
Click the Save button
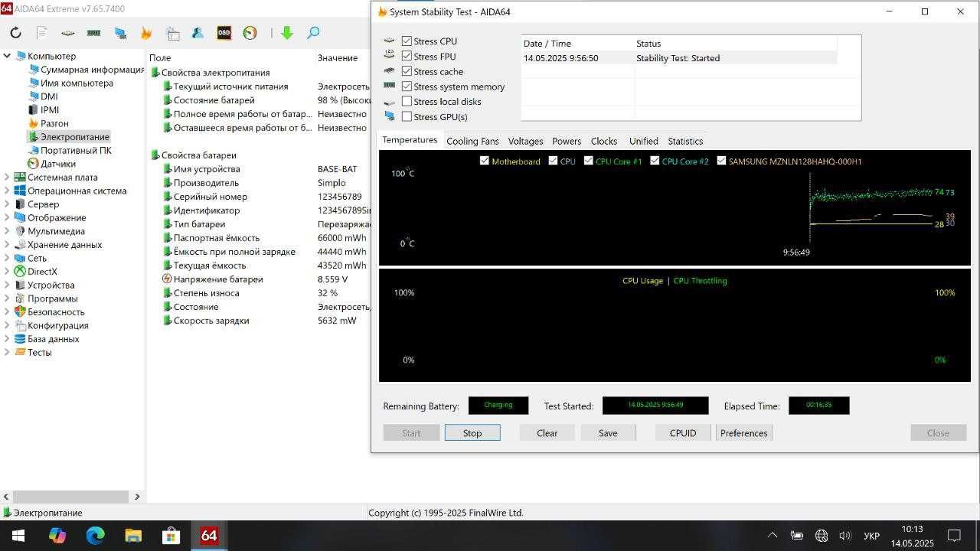(x=608, y=432)
